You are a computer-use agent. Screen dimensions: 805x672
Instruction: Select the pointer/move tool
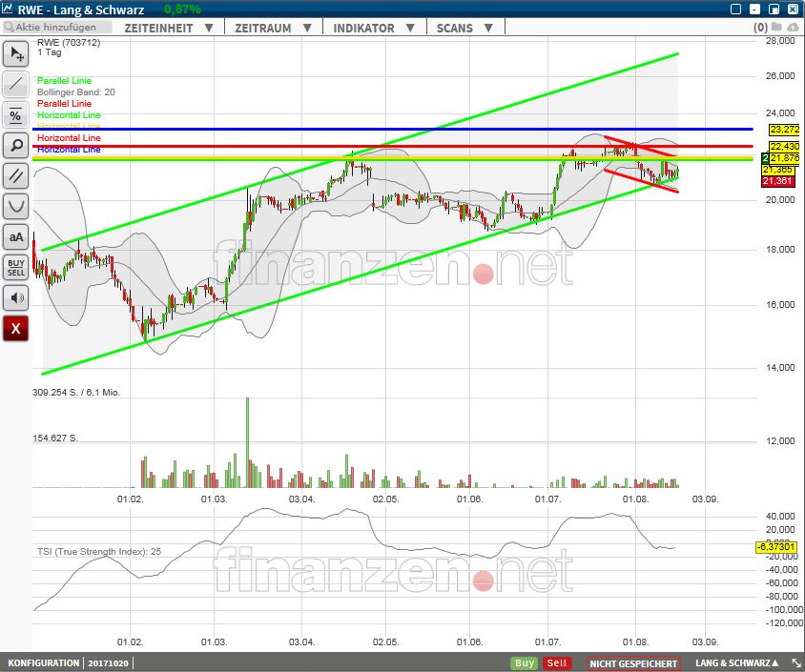[x=15, y=53]
